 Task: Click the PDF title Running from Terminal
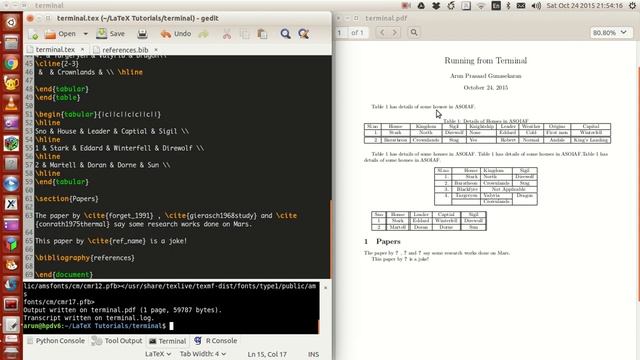485,61
